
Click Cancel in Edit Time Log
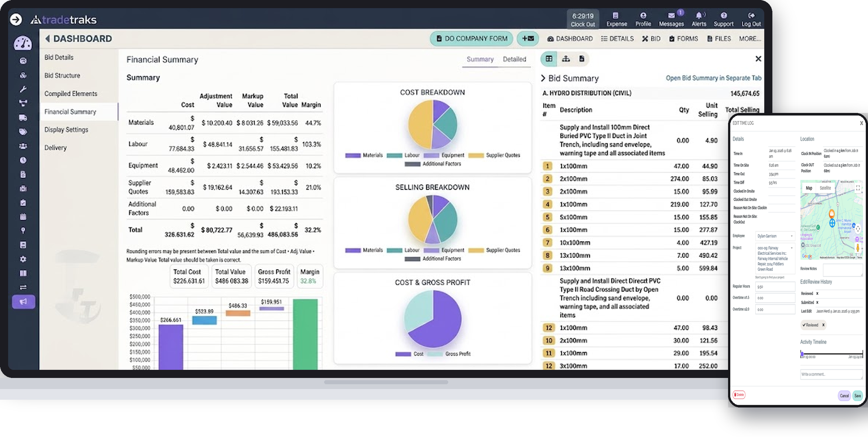(x=844, y=395)
